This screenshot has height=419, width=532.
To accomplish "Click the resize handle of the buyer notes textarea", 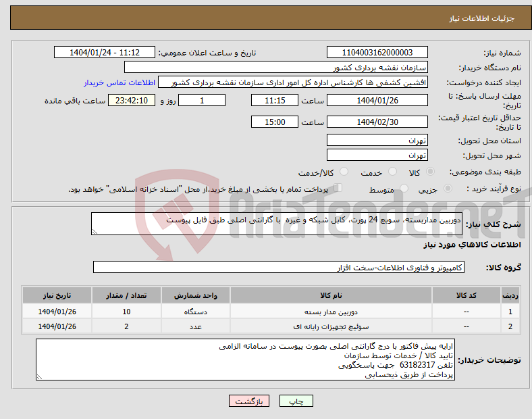I will click(x=39, y=377).
